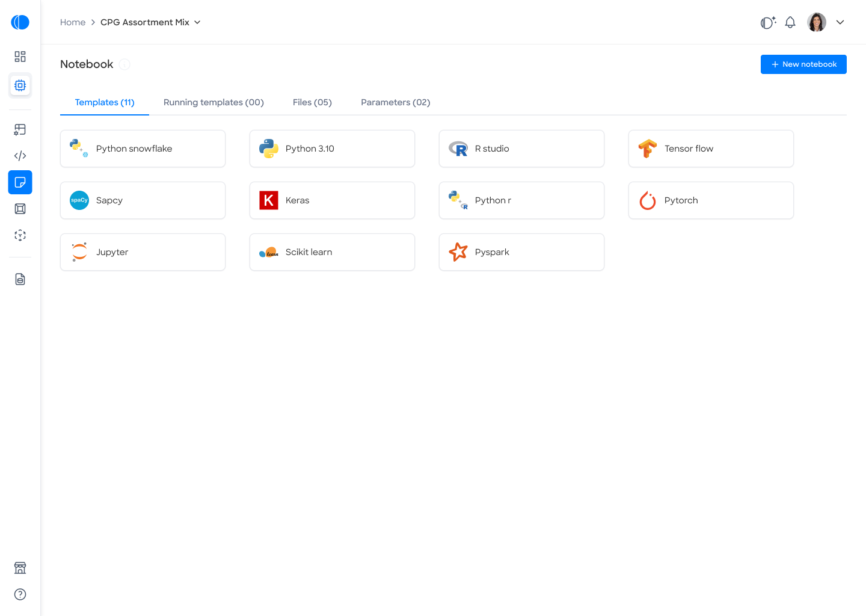Click the blue app logo in the sidebar

(x=20, y=22)
